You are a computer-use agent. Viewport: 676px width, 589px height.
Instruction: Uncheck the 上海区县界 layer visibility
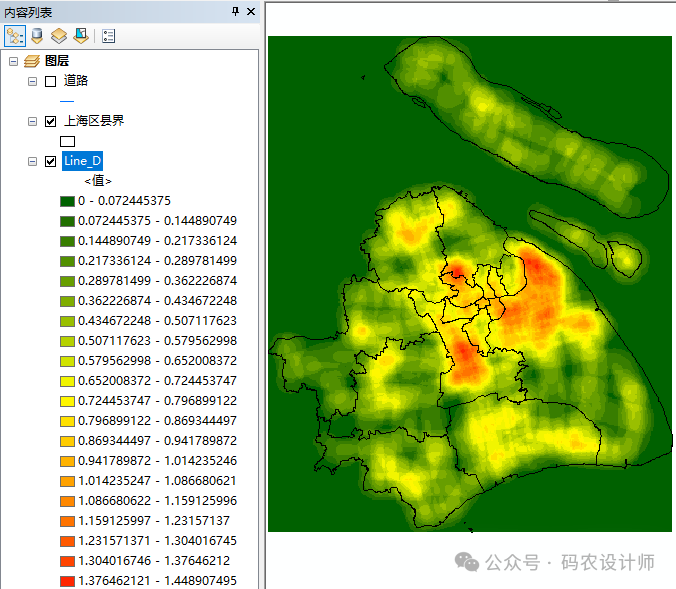point(50,121)
